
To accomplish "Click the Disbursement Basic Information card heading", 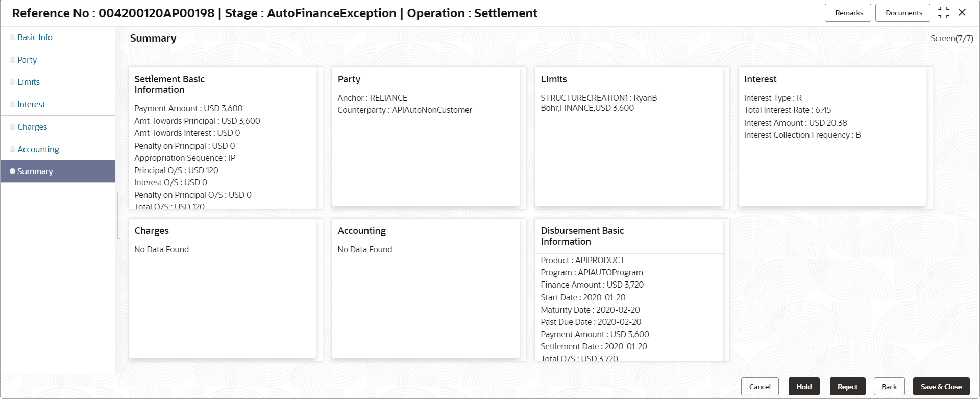I will coord(582,236).
